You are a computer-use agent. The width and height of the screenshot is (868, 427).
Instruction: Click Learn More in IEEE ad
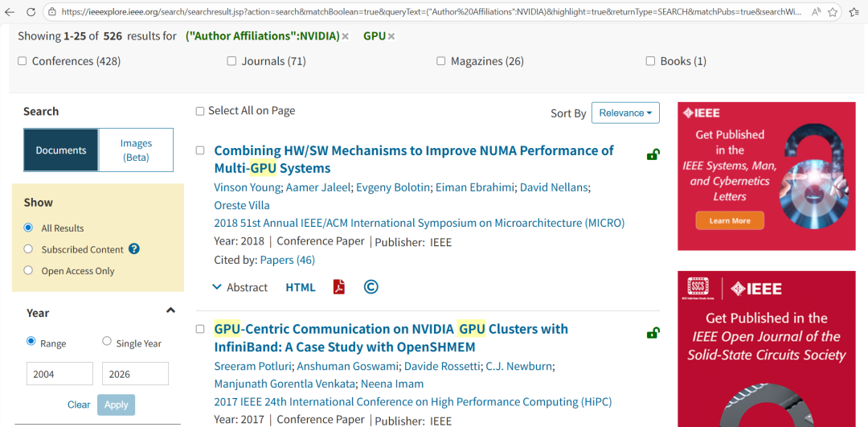click(730, 220)
